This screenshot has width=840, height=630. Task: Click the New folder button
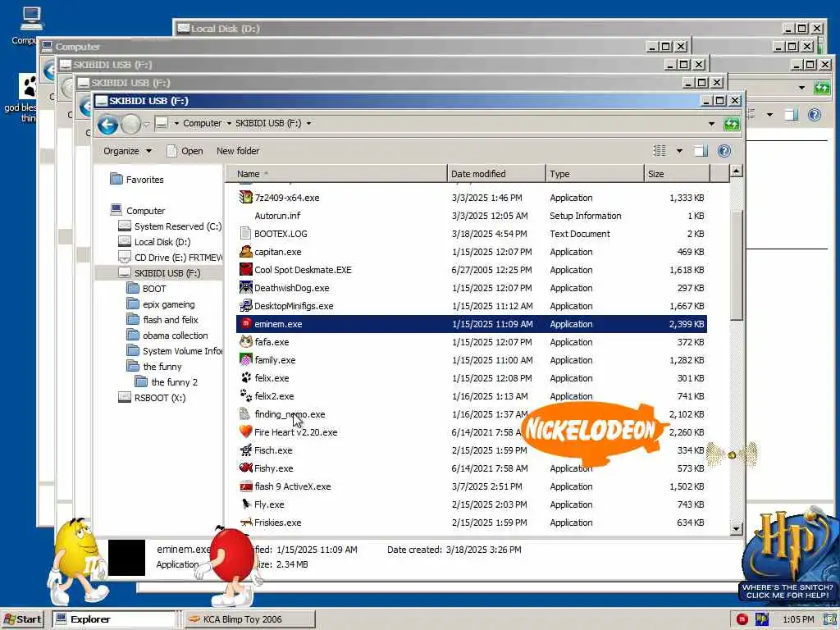coord(238,151)
